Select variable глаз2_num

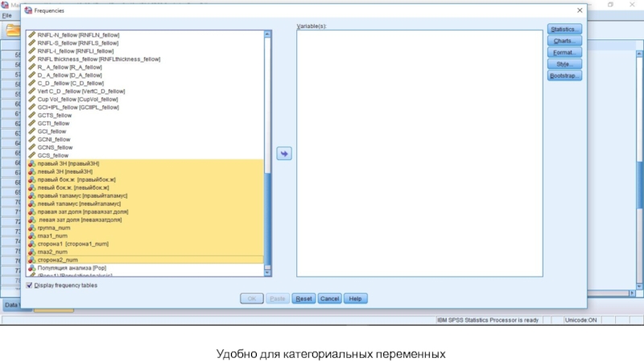(52, 252)
